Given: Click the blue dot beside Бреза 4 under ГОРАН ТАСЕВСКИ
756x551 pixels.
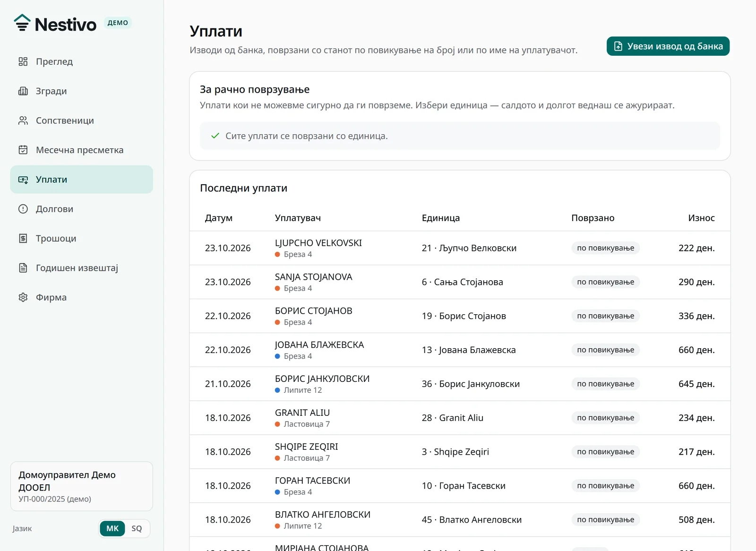Looking at the screenshot, I should coord(278,492).
